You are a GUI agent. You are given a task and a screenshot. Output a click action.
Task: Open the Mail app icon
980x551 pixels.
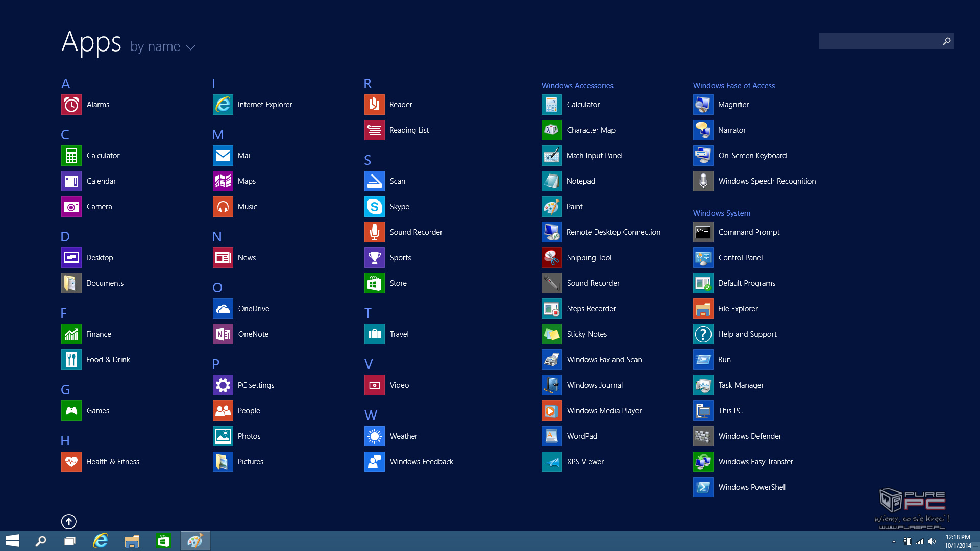point(223,156)
